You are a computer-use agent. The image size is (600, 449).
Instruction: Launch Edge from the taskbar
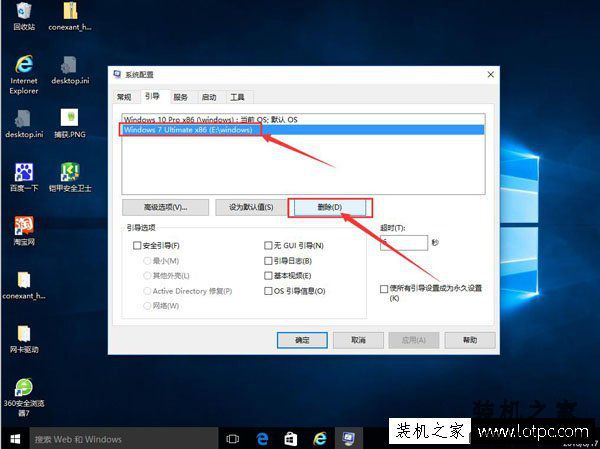[x=262, y=439]
